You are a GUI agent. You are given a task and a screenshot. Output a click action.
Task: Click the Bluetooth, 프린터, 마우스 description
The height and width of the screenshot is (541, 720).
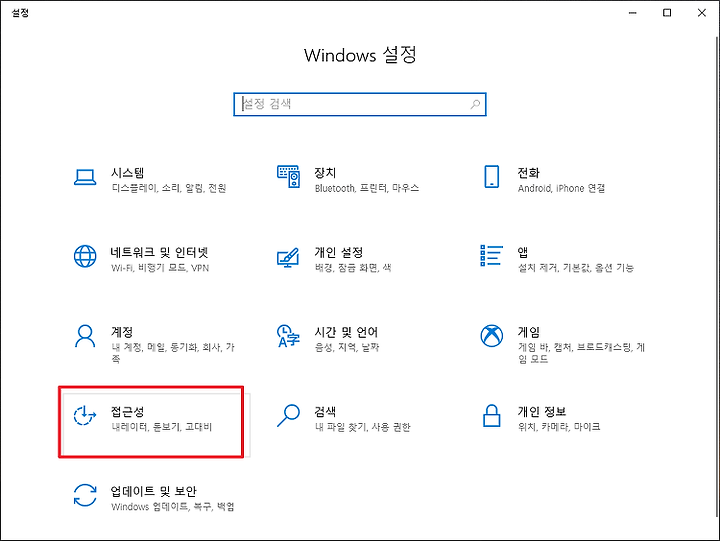point(367,188)
